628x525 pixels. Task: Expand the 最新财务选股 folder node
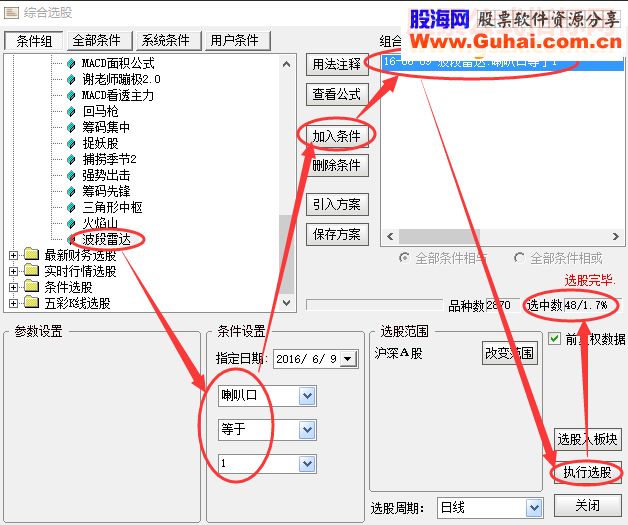[13, 255]
